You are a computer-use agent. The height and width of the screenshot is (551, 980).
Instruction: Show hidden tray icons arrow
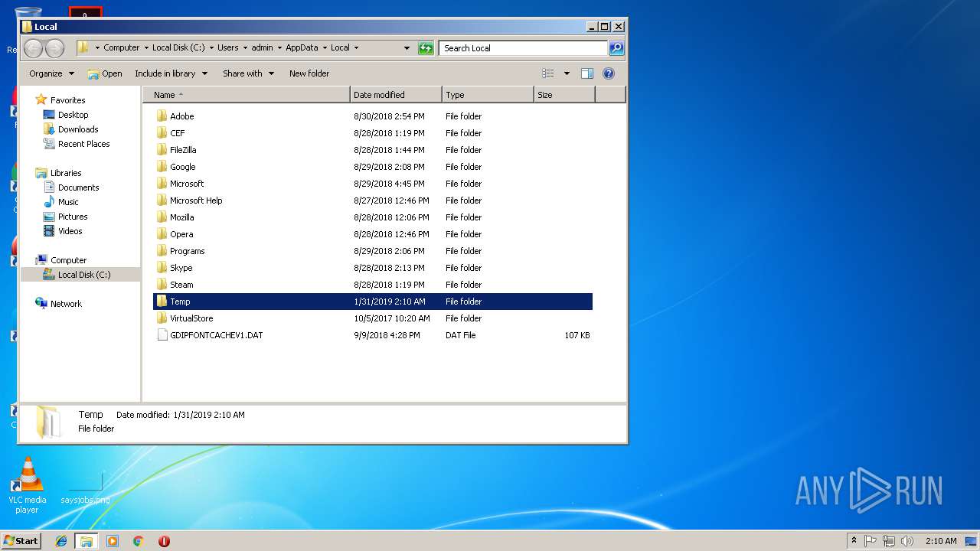coord(854,541)
